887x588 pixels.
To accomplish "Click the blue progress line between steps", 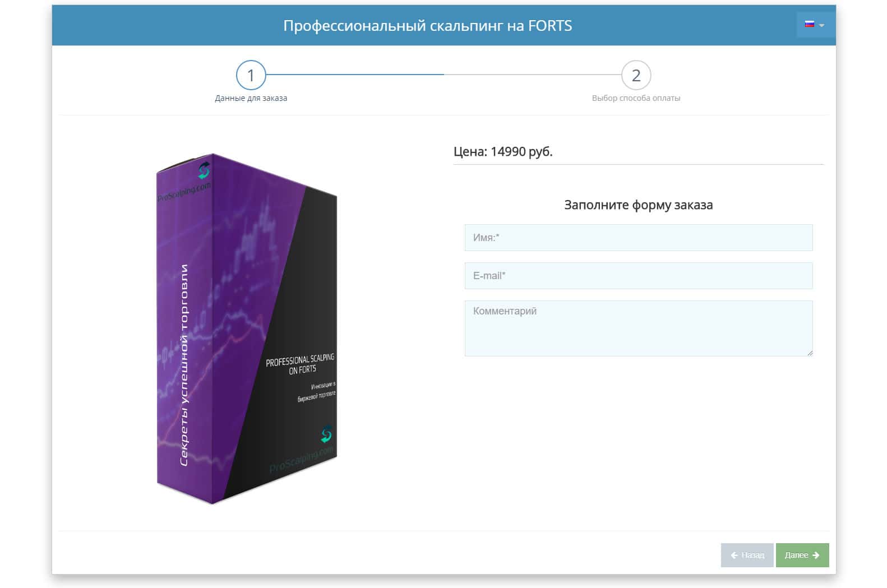I will click(x=355, y=75).
